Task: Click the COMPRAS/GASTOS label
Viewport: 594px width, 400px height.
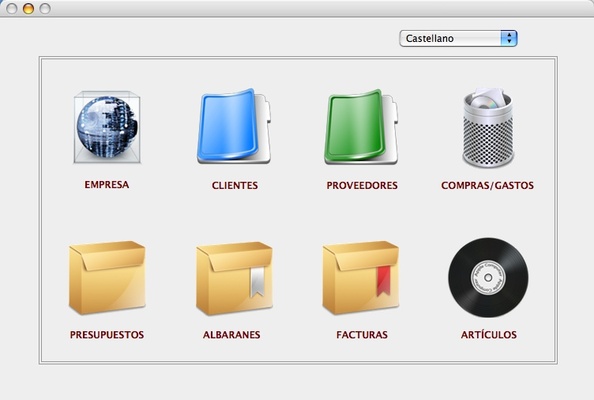Action: (488, 185)
